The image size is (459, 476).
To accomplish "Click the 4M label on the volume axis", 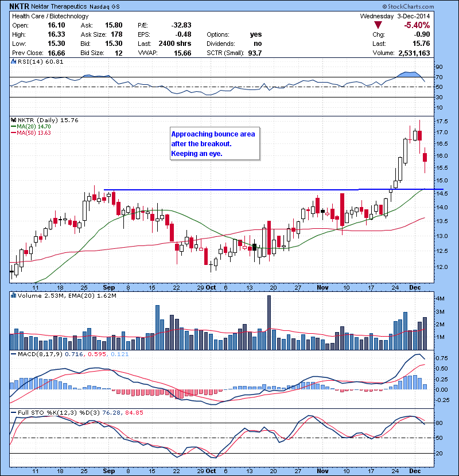I will (x=440, y=298).
